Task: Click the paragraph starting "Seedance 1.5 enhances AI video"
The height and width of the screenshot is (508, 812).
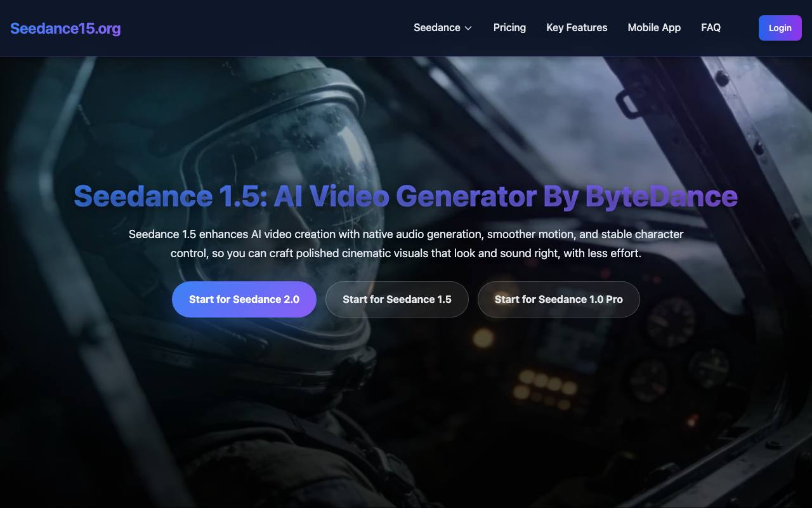Action: click(x=406, y=244)
